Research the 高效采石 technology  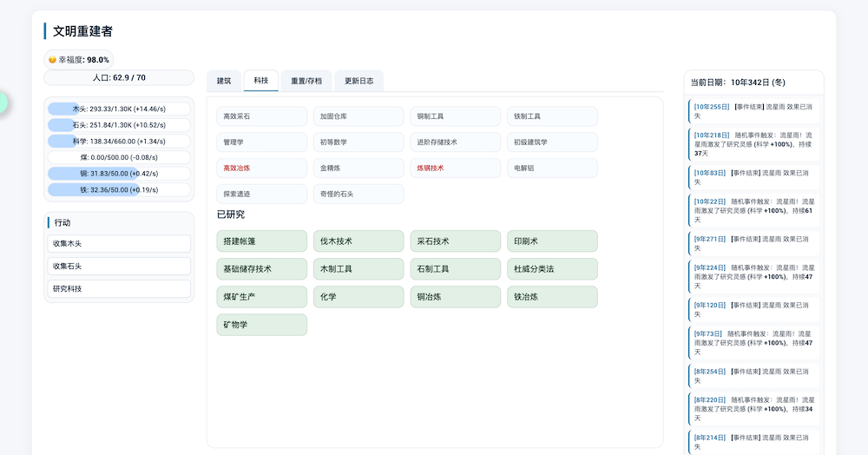click(x=261, y=116)
